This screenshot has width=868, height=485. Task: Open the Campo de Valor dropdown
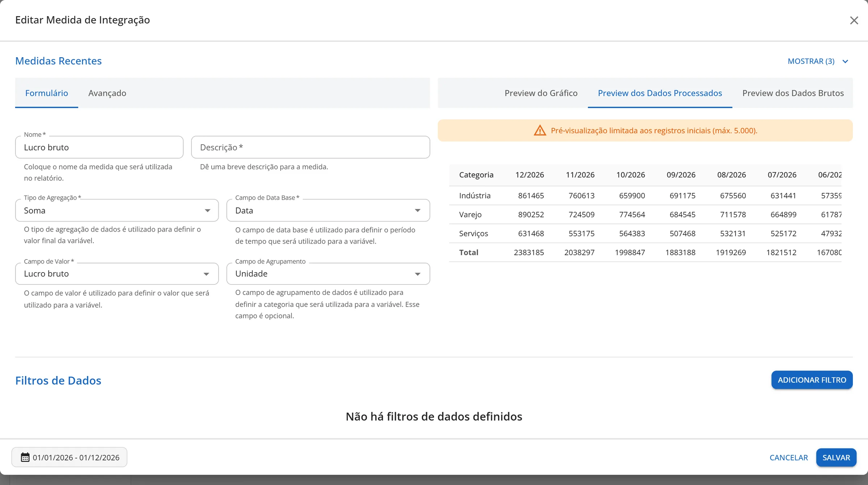tap(117, 274)
